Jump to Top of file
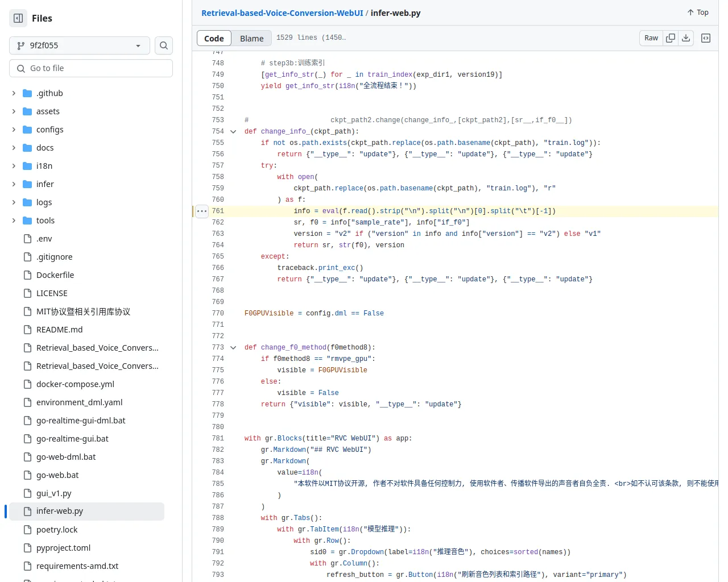The height and width of the screenshot is (582, 728). pyautogui.click(x=698, y=13)
